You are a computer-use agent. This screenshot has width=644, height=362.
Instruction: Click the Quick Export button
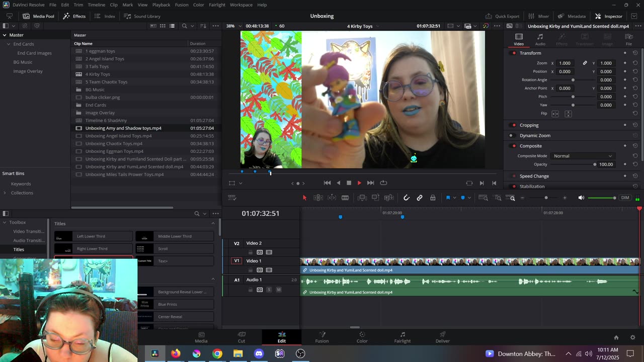pos(502,16)
